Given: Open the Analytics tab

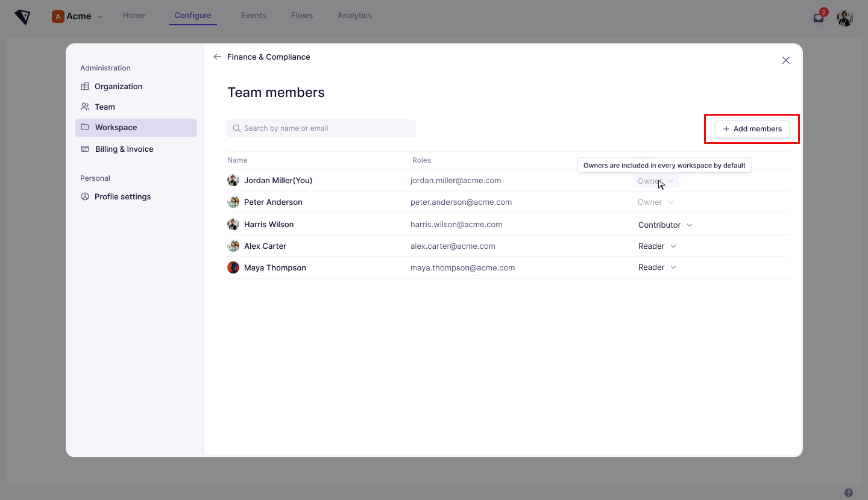Looking at the screenshot, I should [x=355, y=16].
